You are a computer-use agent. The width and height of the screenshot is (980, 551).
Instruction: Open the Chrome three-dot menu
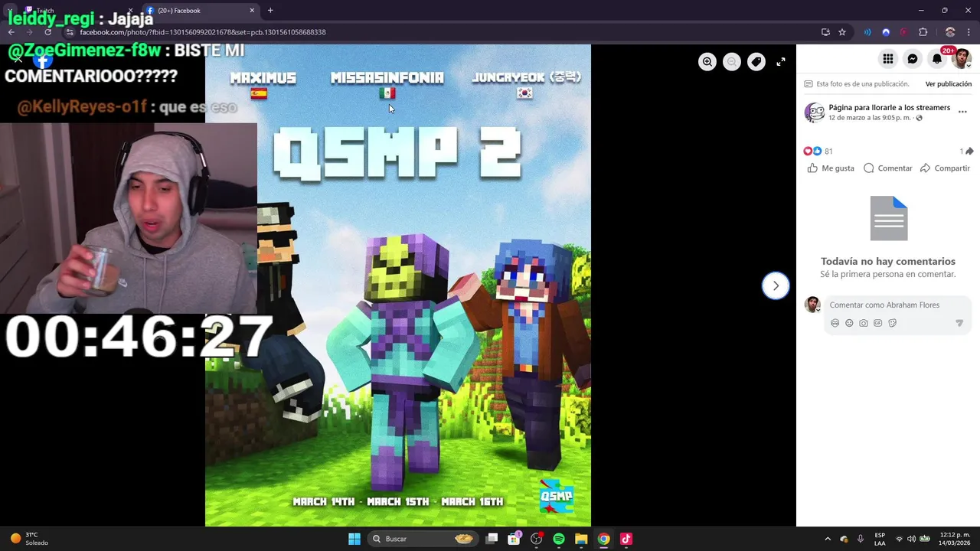pos(969,32)
